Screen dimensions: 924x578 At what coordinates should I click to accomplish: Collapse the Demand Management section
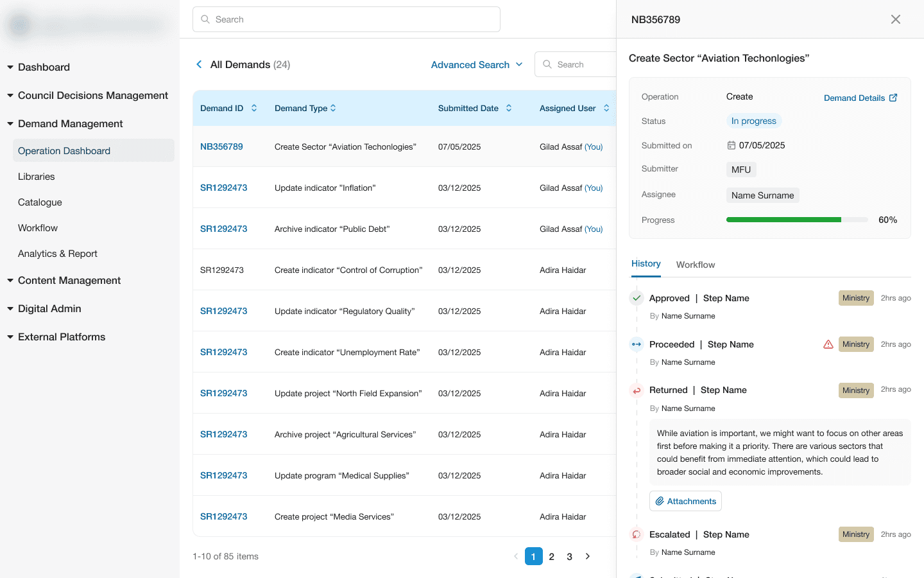tap(10, 123)
